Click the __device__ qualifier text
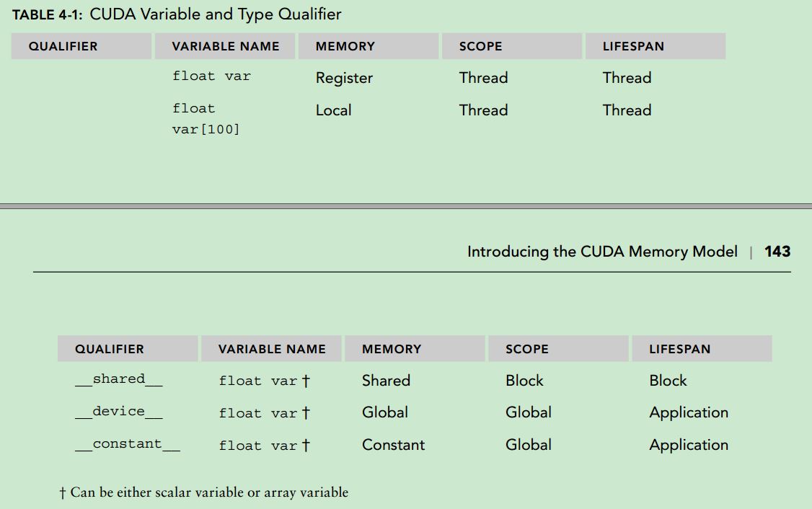Screen dimensions: 812x509 [x=118, y=412]
